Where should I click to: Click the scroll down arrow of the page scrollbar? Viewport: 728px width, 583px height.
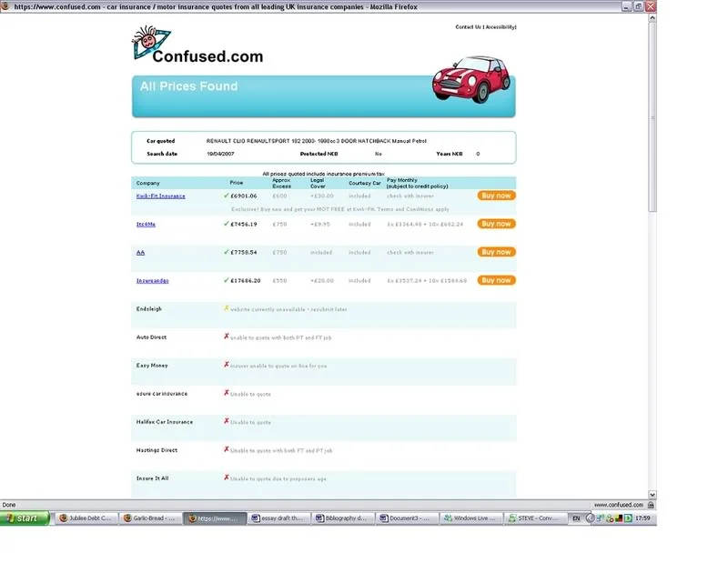point(652,495)
